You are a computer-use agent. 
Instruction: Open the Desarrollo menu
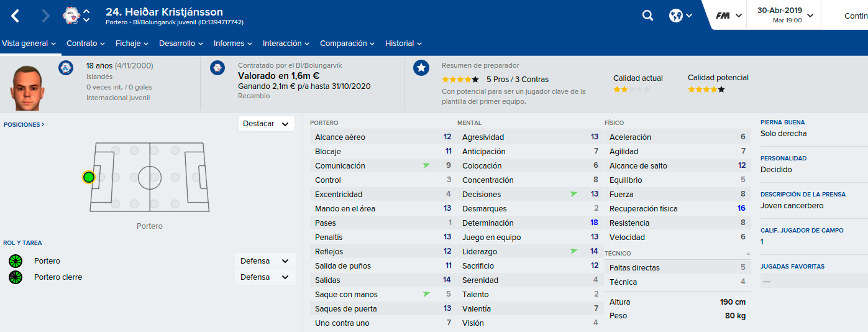(x=181, y=44)
